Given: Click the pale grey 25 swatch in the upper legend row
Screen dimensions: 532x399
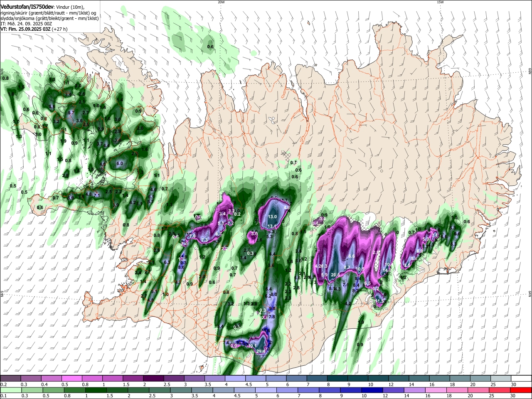Looking at the screenshot, I should tap(500, 378).
